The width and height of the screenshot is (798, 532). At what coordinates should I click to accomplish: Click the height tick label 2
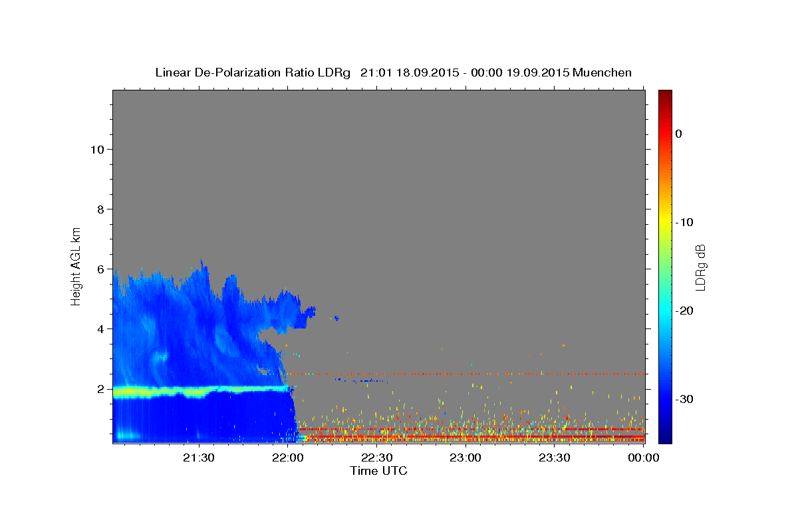[x=100, y=389]
